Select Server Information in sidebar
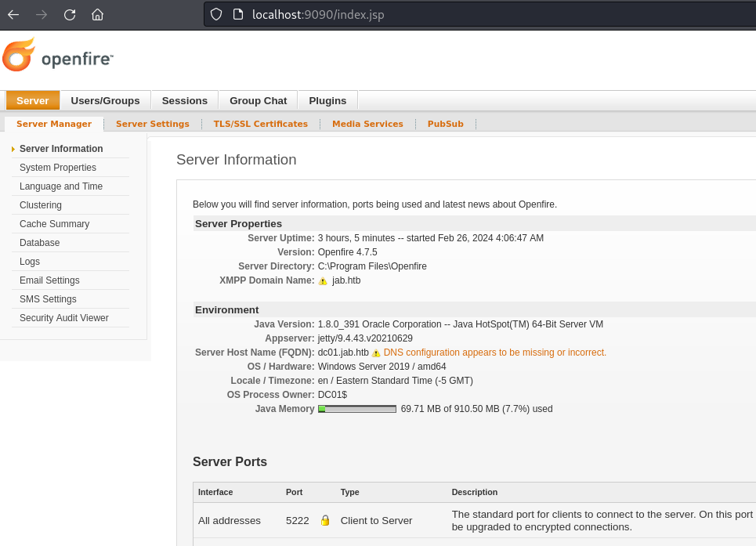Screen dimensions: 756x546 pos(61,148)
